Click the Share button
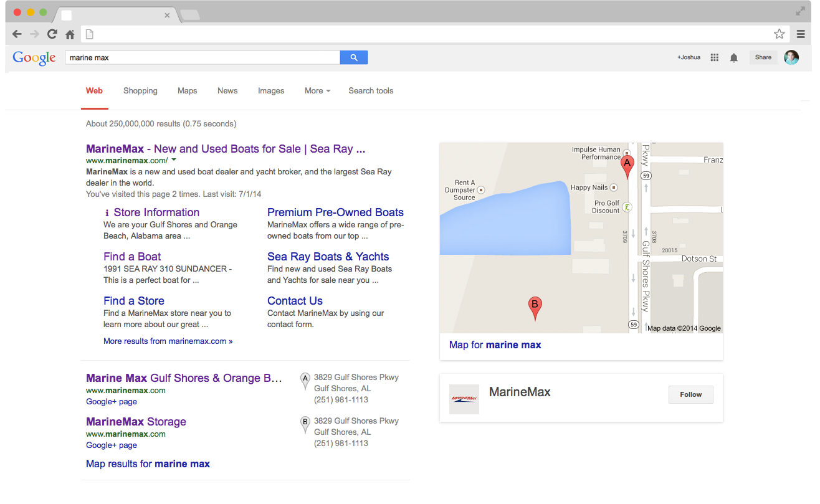The image size is (820, 504). (763, 57)
